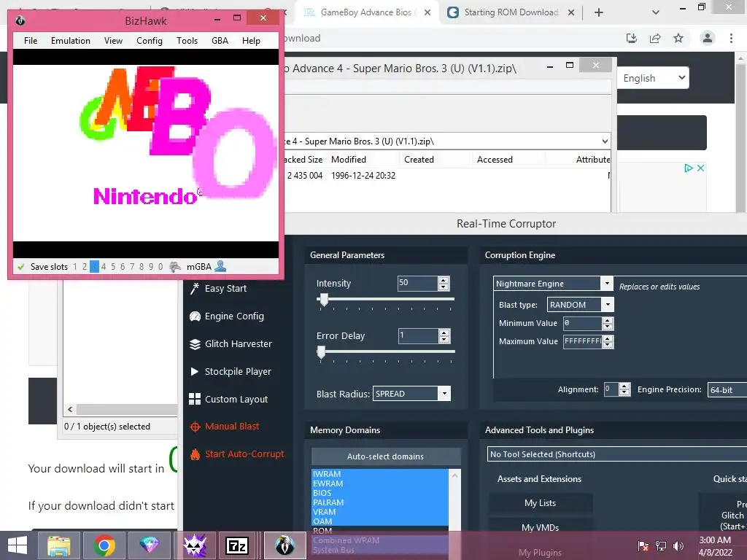This screenshot has width=747, height=560.
Task: Select save slot 5 in BizHawk
Action: [113, 267]
